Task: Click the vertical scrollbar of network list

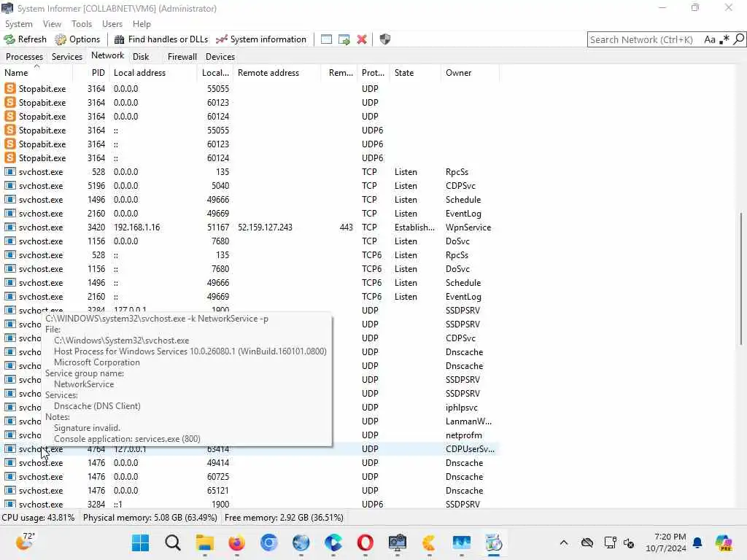Action: pyautogui.click(x=741, y=279)
